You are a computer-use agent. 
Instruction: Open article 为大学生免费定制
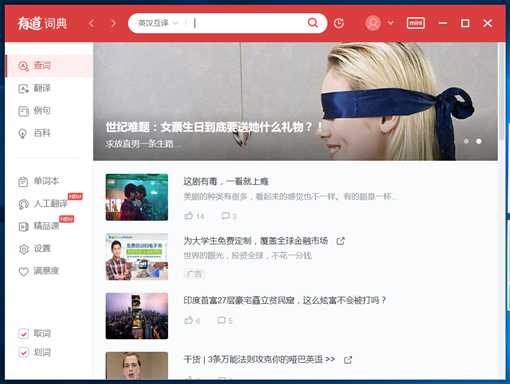click(256, 241)
